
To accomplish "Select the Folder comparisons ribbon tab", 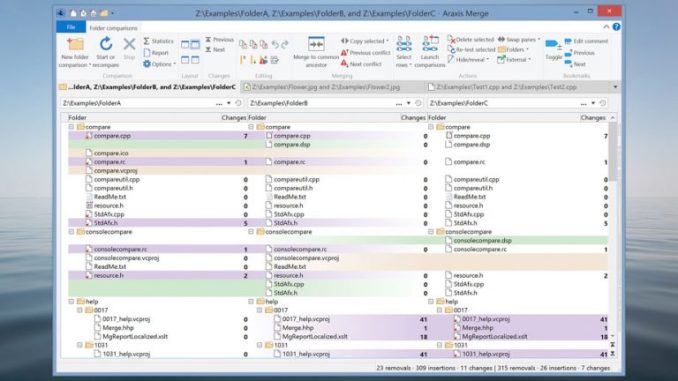I will coord(113,28).
